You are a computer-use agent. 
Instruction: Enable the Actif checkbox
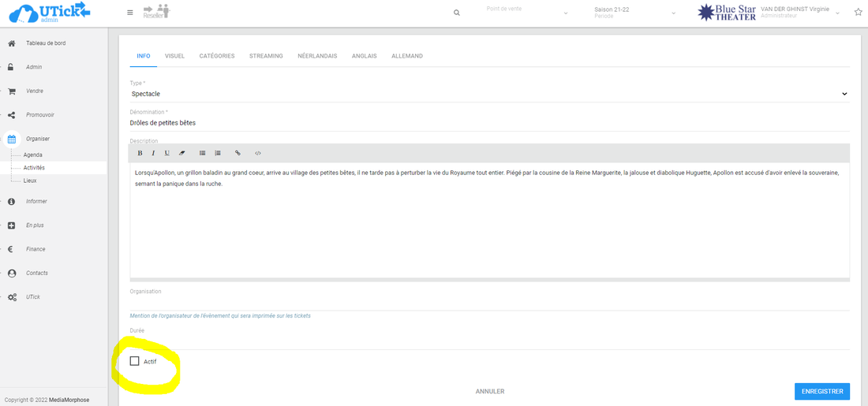tap(134, 361)
